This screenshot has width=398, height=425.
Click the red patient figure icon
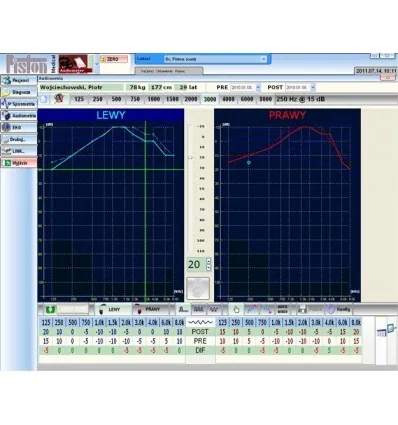59,99
